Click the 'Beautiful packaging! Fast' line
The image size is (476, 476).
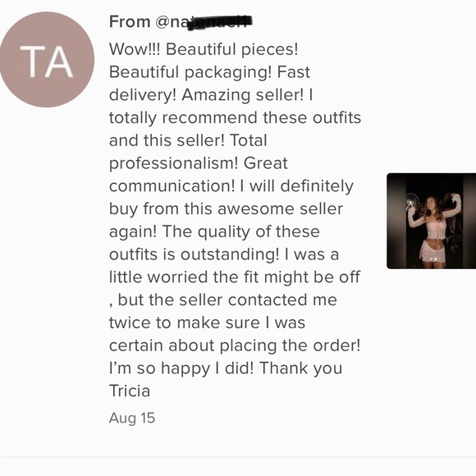[x=209, y=72]
